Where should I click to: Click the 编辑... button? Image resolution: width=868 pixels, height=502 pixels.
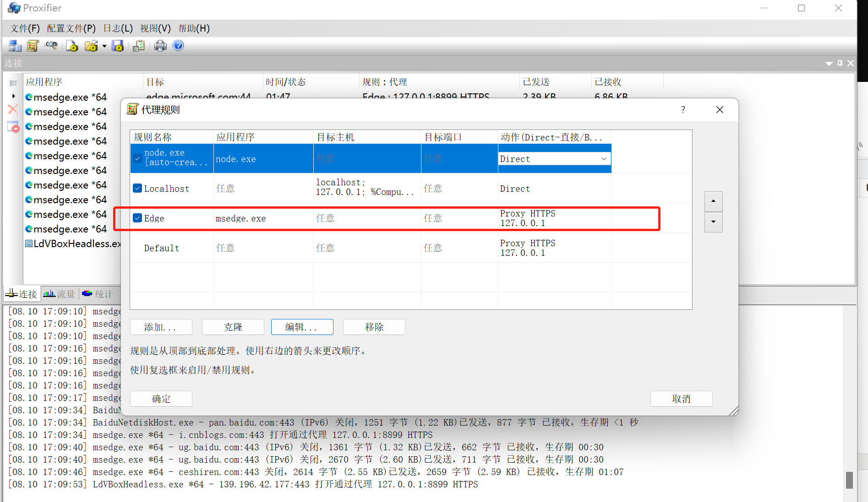302,327
